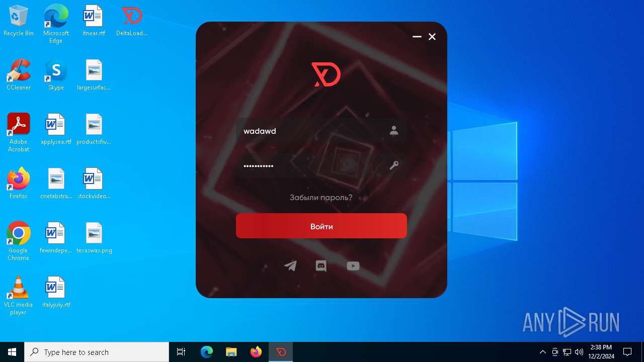Click the user profile icon in username field
Image resolution: width=644 pixels, height=362 pixels.
(394, 130)
